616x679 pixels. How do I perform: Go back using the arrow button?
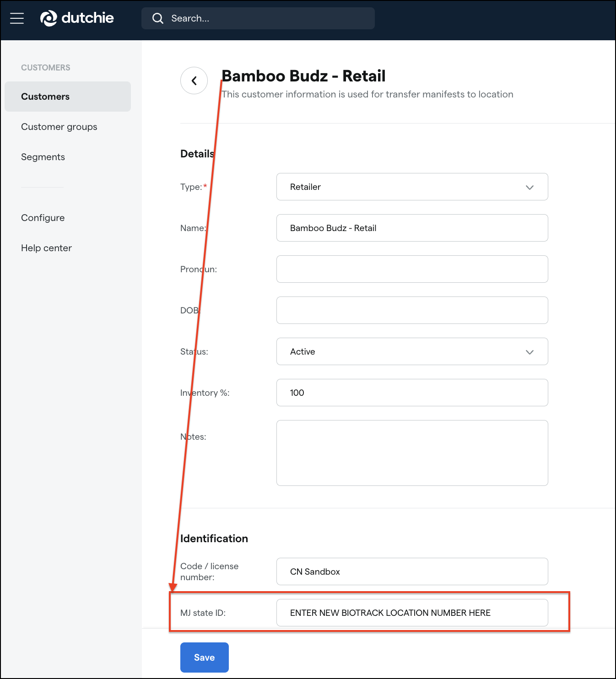(x=194, y=81)
